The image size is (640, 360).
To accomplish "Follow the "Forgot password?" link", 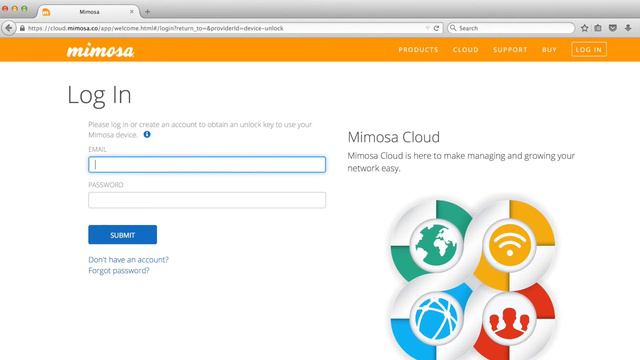I will point(119,271).
